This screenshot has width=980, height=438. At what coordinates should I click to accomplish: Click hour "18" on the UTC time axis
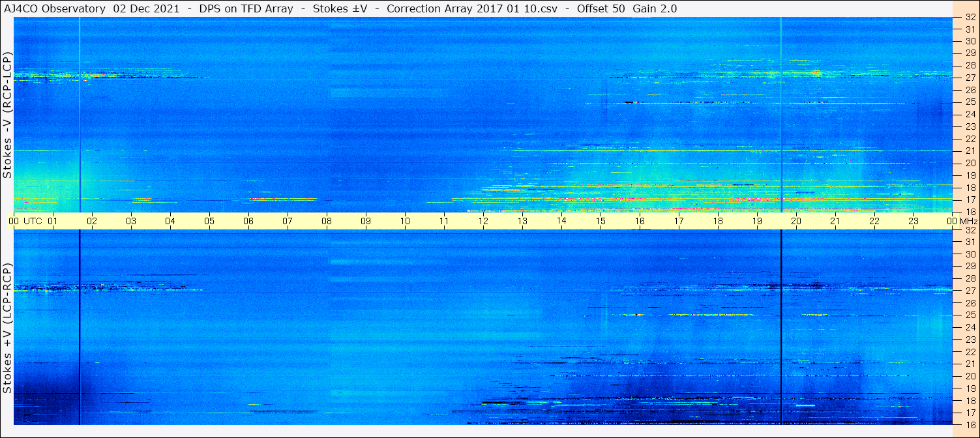tap(718, 221)
